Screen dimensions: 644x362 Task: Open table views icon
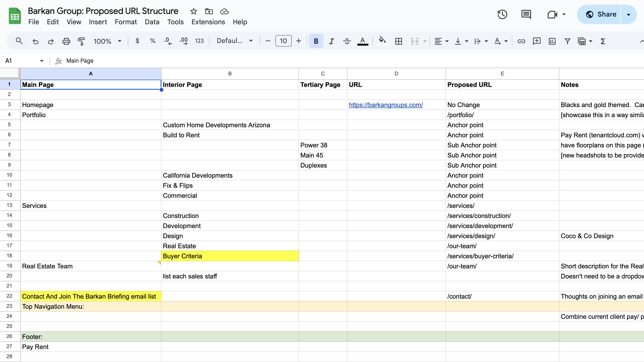[x=582, y=41]
